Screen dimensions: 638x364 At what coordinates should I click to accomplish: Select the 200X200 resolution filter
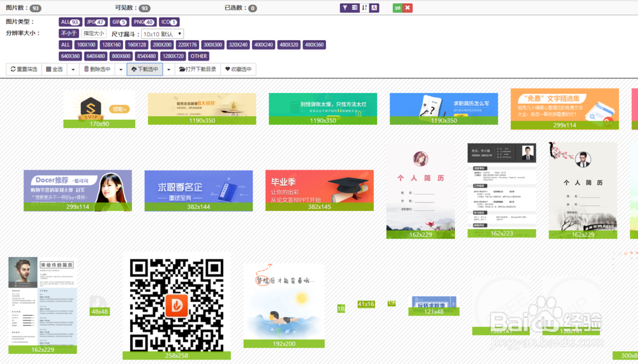tap(162, 45)
